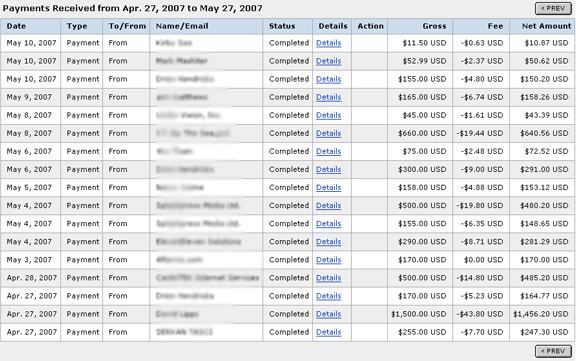Viewport: 576px width, 361px height.
Task: Click the Status column header
Action: [x=282, y=26]
